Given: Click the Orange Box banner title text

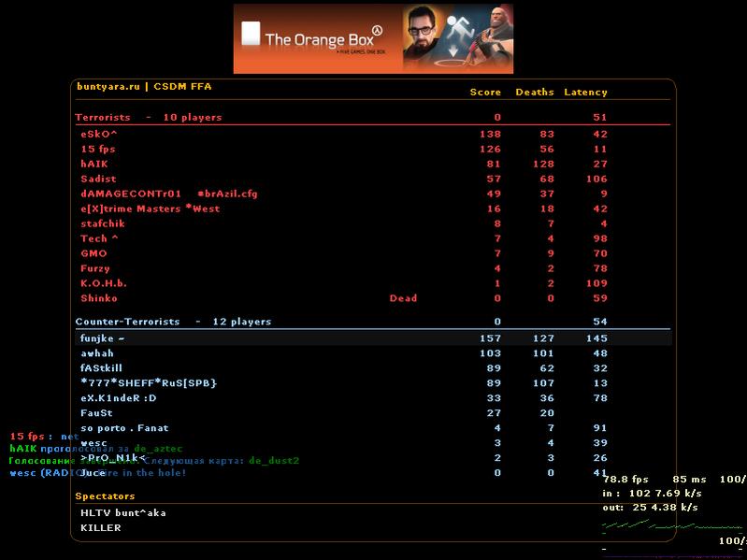Looking at the screenshot, I should (x=317, y=39).
